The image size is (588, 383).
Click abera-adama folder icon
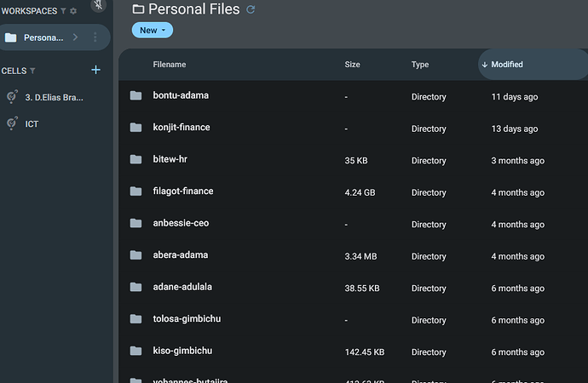tap(135, 255)
